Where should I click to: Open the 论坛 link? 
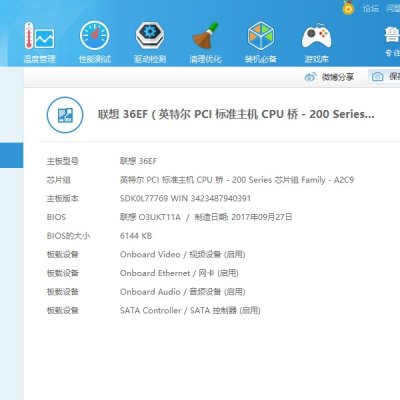[371, 8]
